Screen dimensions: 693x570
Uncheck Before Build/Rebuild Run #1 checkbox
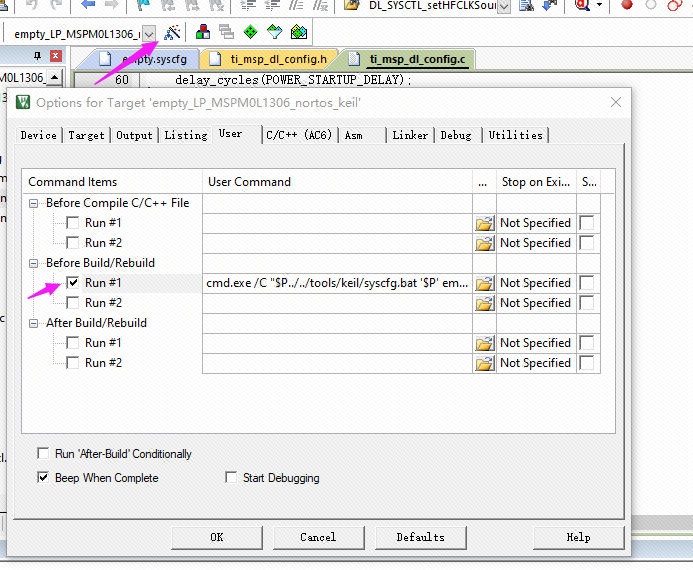(x=73, y=283)
